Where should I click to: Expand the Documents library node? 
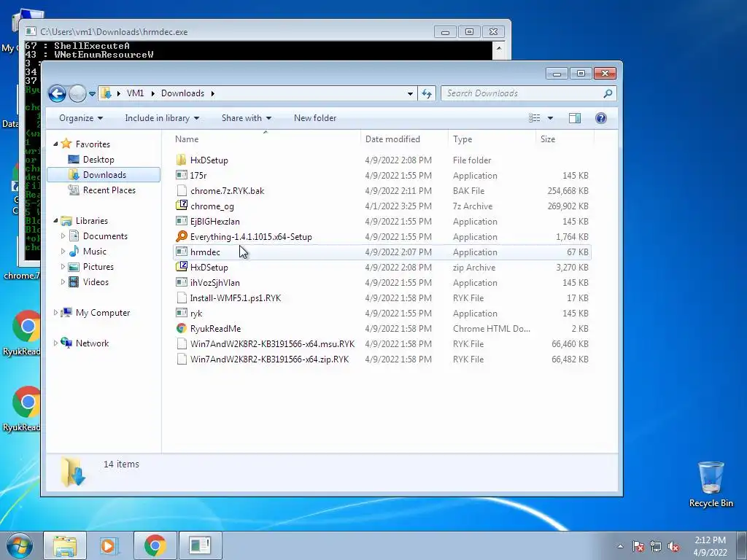(63, 236)
